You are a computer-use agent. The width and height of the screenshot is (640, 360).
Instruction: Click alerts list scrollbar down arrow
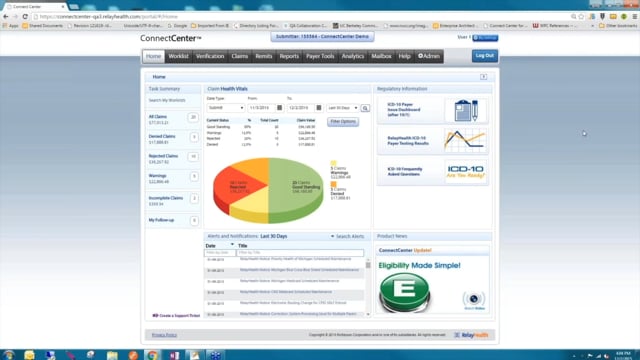point(368,314)
